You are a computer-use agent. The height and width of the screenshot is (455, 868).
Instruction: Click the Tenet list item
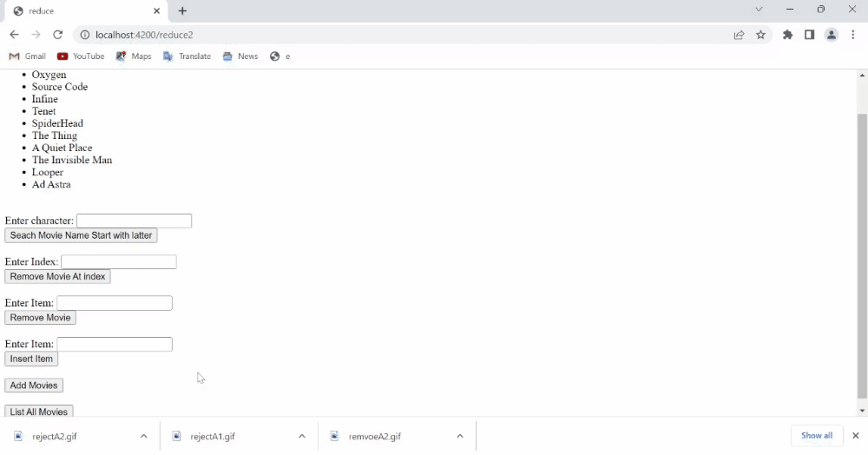(x=43, y=111)
